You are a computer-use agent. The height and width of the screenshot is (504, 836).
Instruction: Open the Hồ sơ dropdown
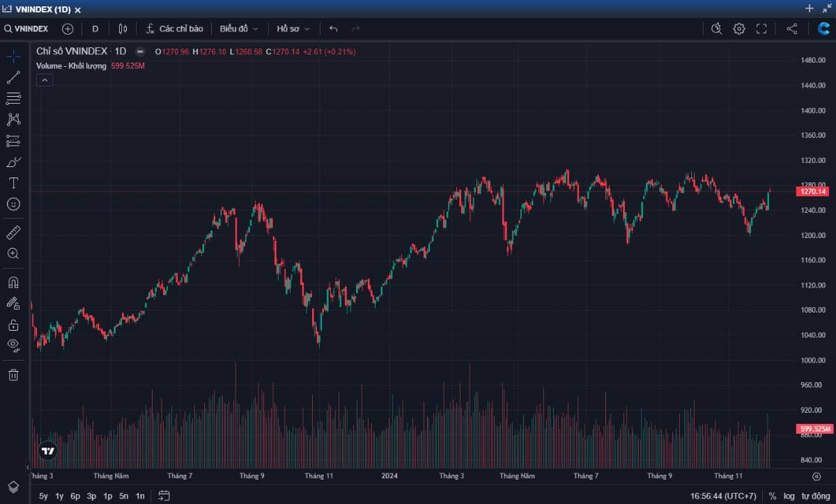[293, 29]
